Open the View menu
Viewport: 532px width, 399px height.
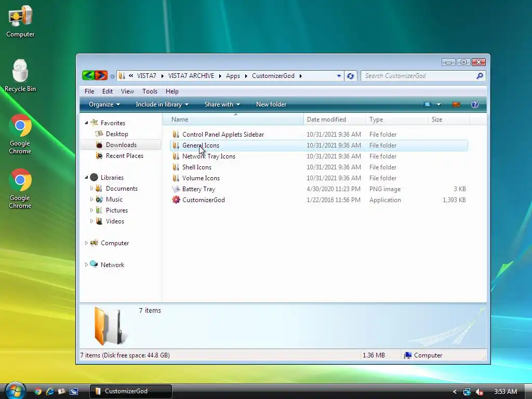[127, 91]
